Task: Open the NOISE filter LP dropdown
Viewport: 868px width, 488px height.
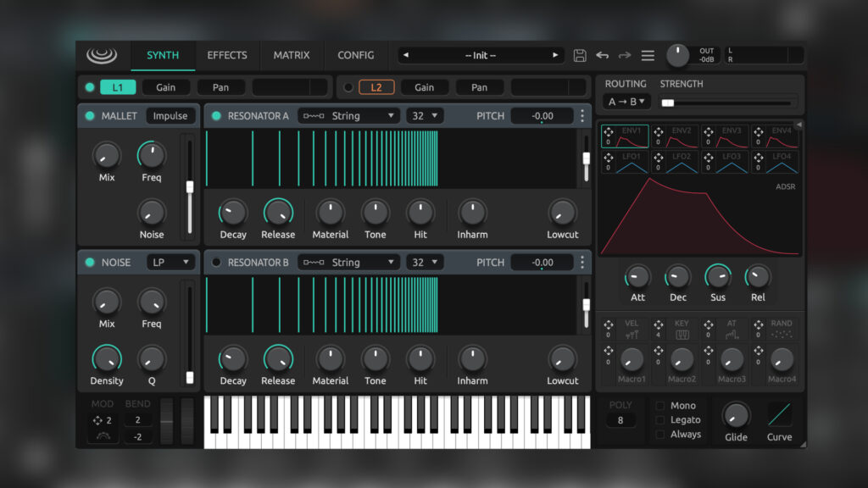Action: 170,262
